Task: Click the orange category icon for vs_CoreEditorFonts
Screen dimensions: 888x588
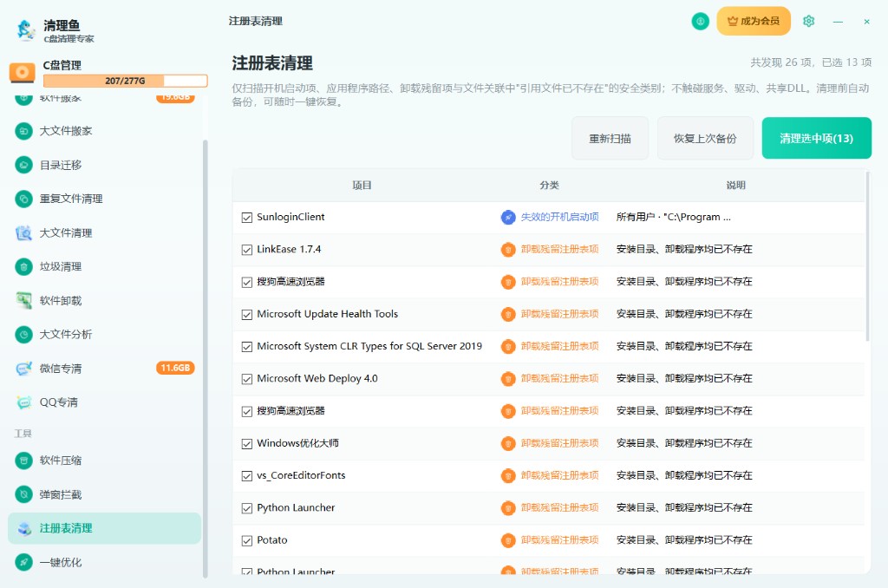Action: pyautogui.click(x=508, y=476)
